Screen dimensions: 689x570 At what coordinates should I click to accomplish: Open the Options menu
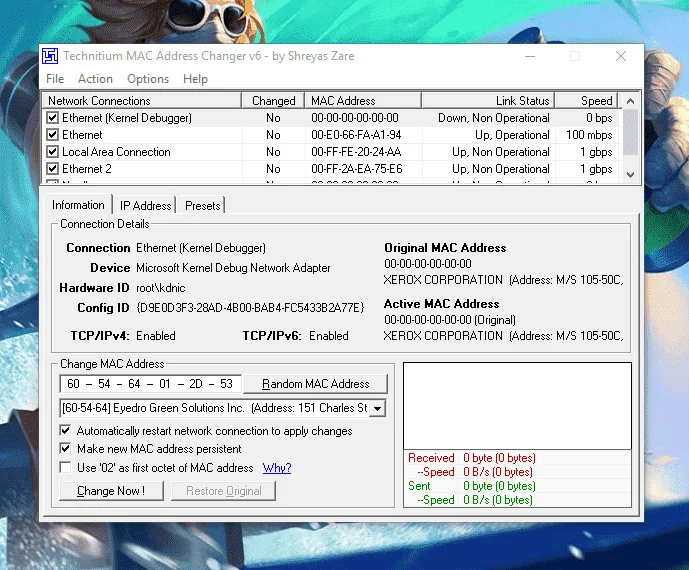pos(148,79)
